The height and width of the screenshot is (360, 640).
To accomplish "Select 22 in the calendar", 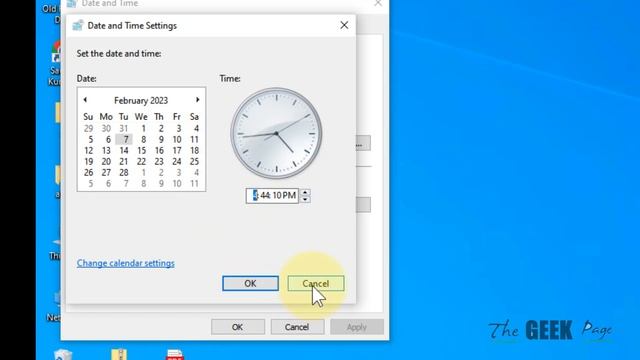I will (141, 162).
